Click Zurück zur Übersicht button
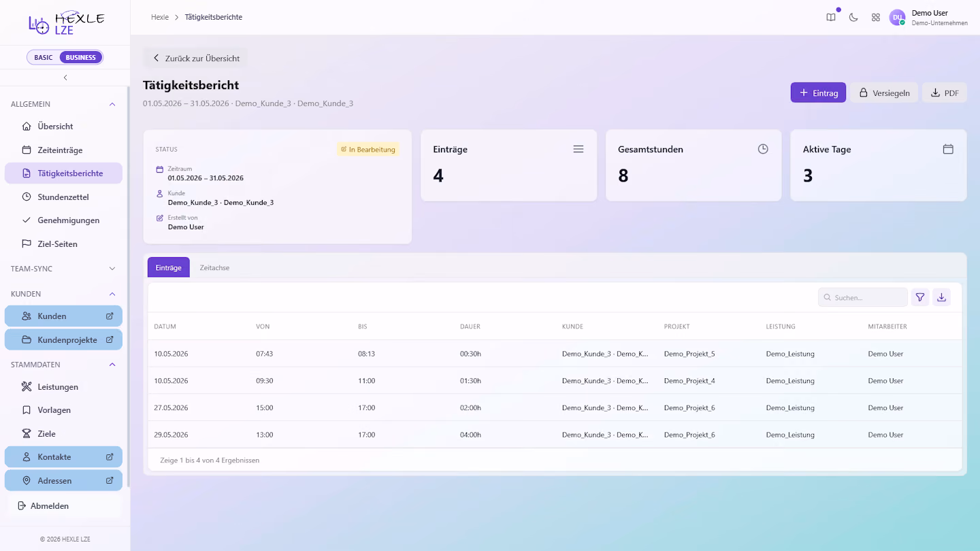 click(x=196, y=58)
